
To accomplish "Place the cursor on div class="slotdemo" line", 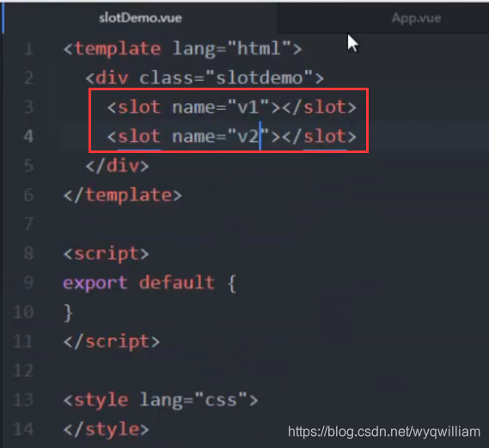I will pos(205,78).
